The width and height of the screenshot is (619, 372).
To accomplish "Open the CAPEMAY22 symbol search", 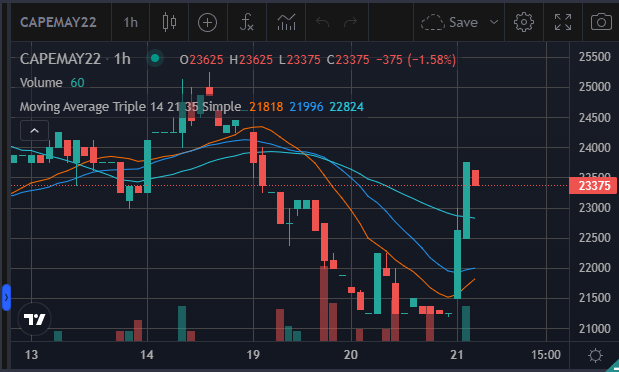I will [58, 23].
